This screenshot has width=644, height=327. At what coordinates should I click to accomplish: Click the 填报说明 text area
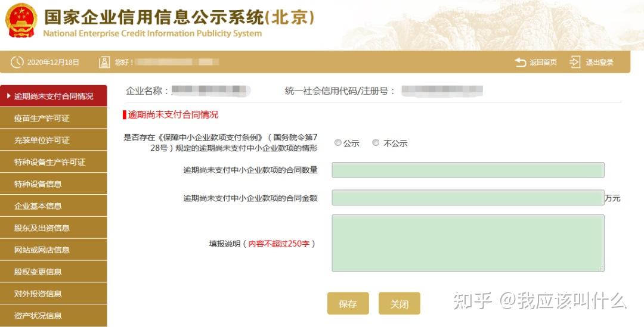(x=468, y=243)
